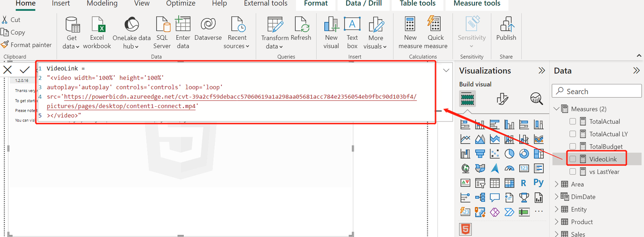Open the Measure tools tab
This screenshot has height=237, width=644.
tap(477, 4)
